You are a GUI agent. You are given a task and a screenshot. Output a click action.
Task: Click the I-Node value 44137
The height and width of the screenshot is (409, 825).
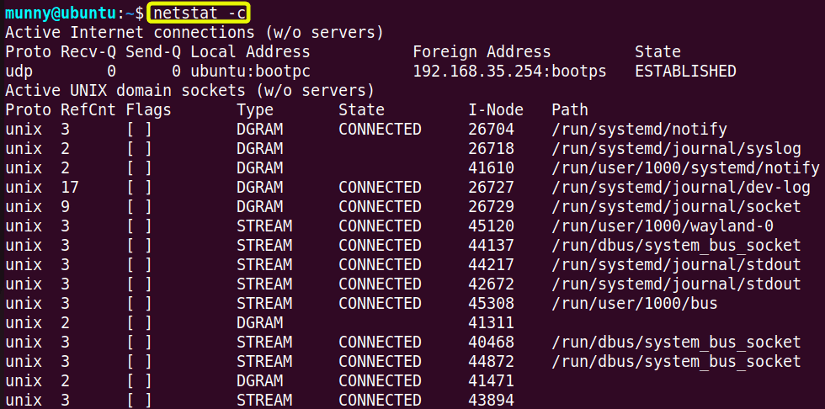point(491,246)
